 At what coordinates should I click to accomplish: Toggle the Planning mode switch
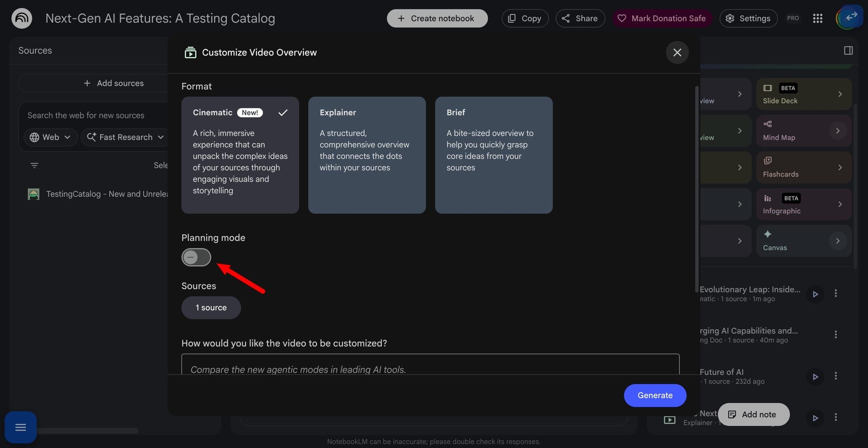196,257
